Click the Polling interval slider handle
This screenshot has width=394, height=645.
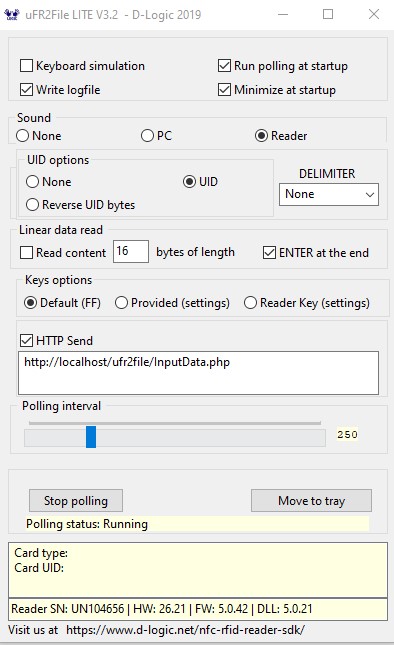point(91,437)
